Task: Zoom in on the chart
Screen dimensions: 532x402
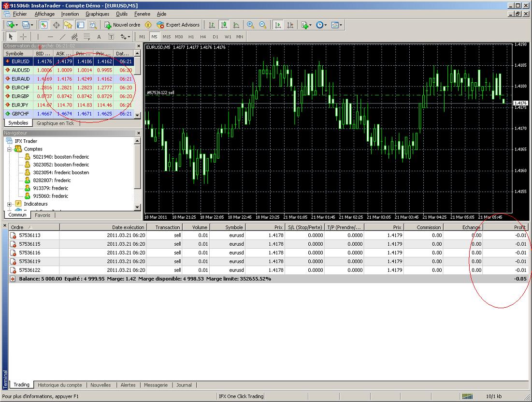Action: coord(250,25)
